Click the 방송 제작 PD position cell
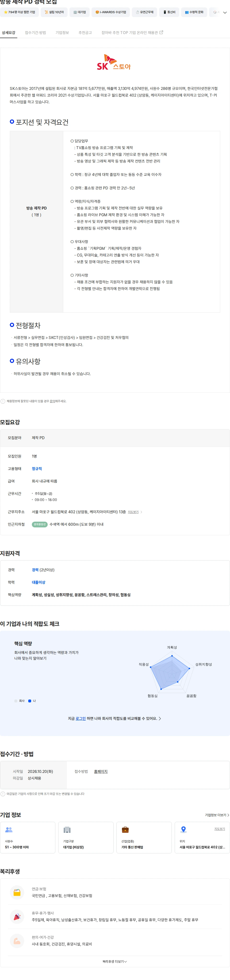The image size is (230, 980). [36, 222]
